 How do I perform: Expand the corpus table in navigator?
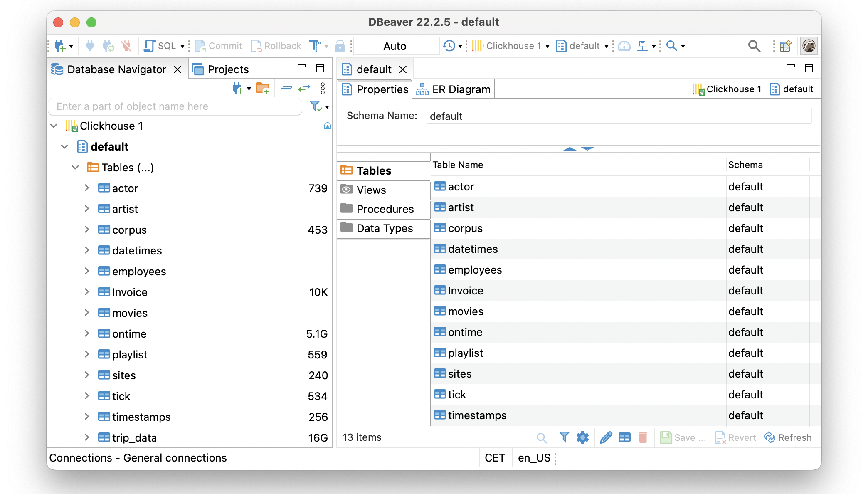click(x=86, y=230)
